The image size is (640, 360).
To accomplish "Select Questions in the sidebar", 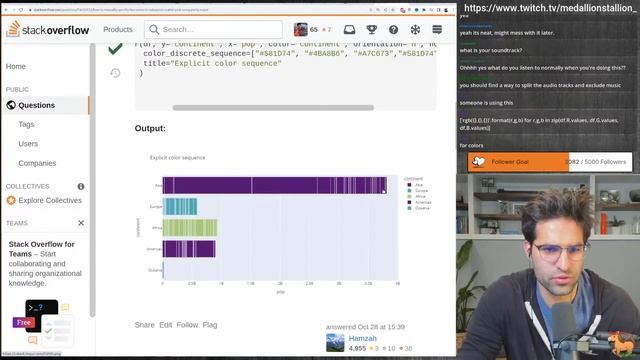I will [x=45, y=105].
